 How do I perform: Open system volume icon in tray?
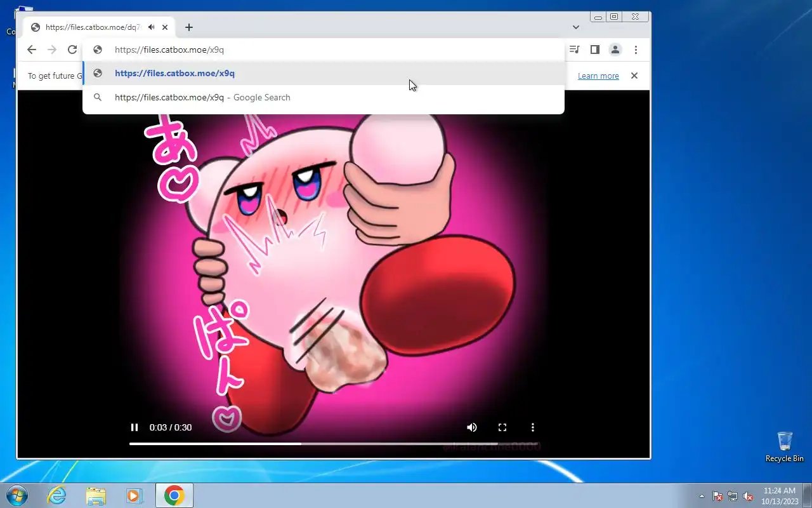pos(748,496)
